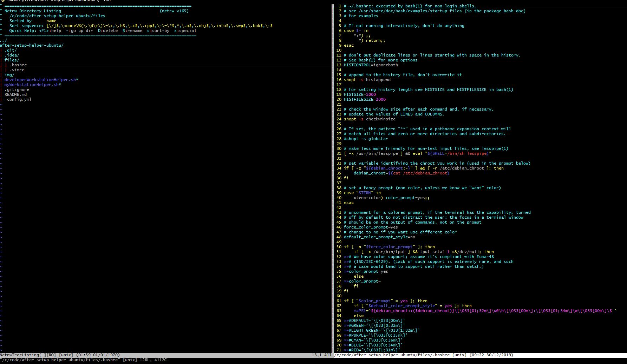Click the debian_chroot=$(cat ...) line
Screen dimensions: 627x364
[401, 173]
